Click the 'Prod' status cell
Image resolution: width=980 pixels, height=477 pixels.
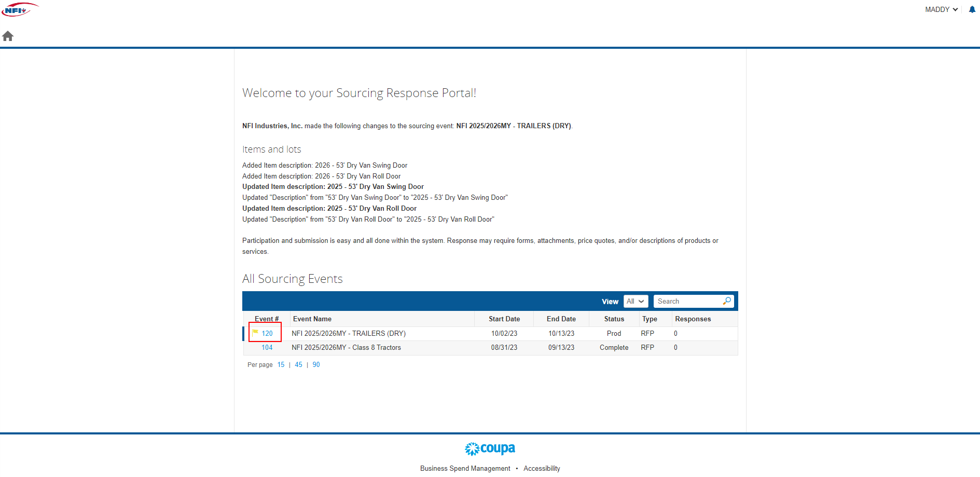(x=614, y=333)
